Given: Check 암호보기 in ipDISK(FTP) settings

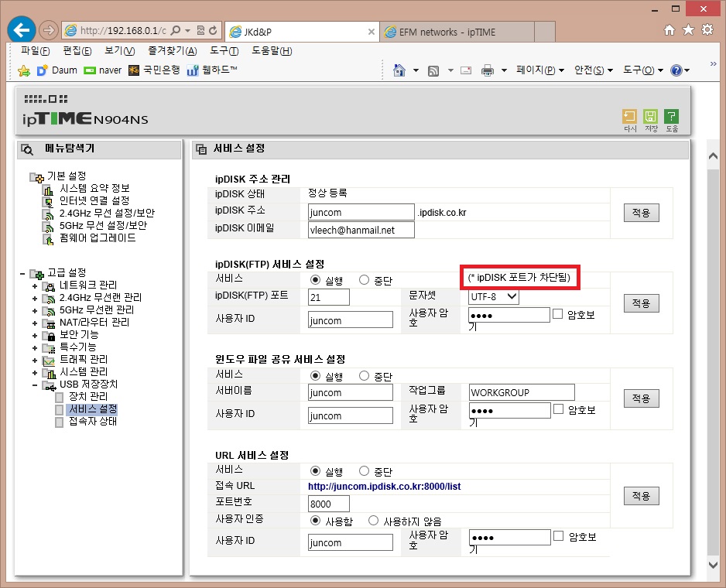Looking at the screenshot, I should point(558,314).
